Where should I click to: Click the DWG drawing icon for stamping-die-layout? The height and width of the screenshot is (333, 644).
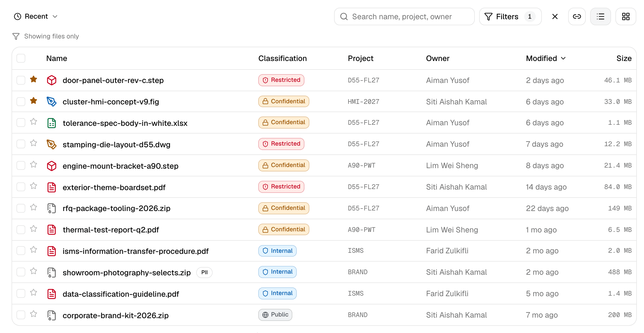pyautogui.click(x=52, y=145)
